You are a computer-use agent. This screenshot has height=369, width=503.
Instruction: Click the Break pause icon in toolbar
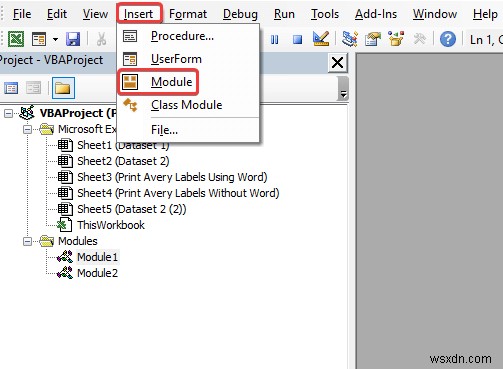[x=274, y=40]
